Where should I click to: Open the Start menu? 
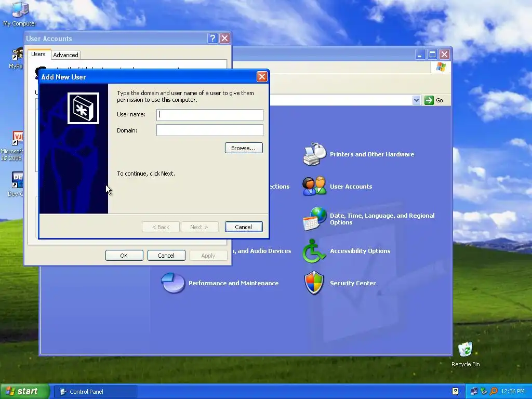25,391
